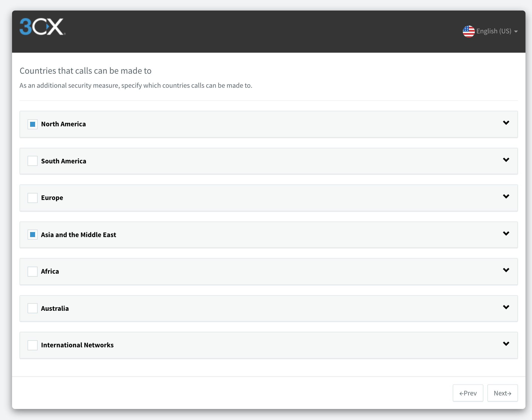532x420 pixels.
Task: Check the Europe checkbox
Action: tap(33, 198)
